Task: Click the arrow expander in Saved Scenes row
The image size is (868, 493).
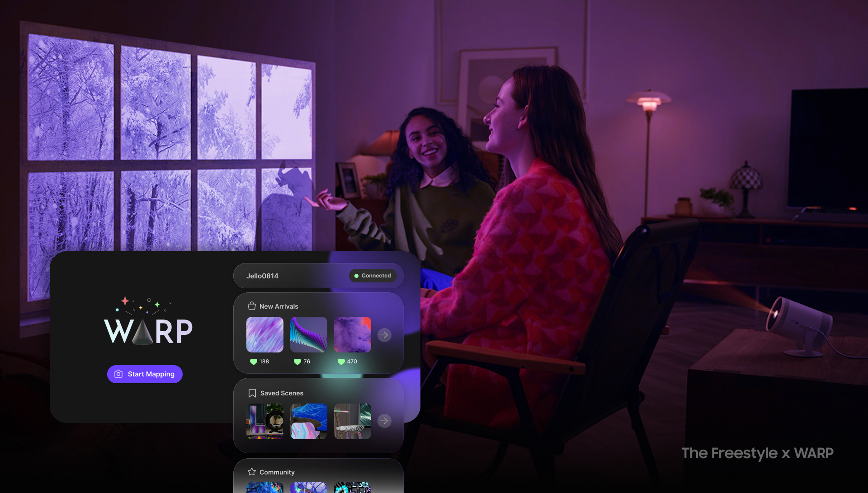Action: click(386, 421)
